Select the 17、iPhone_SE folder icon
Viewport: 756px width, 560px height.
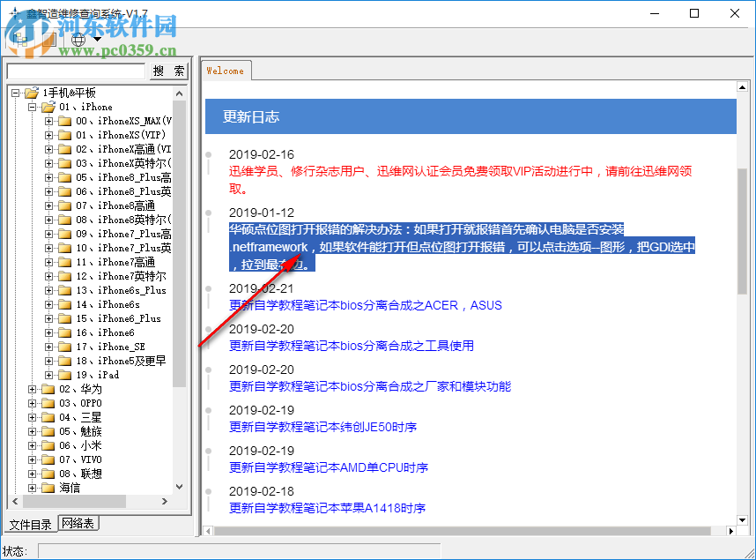coord(64,347)
